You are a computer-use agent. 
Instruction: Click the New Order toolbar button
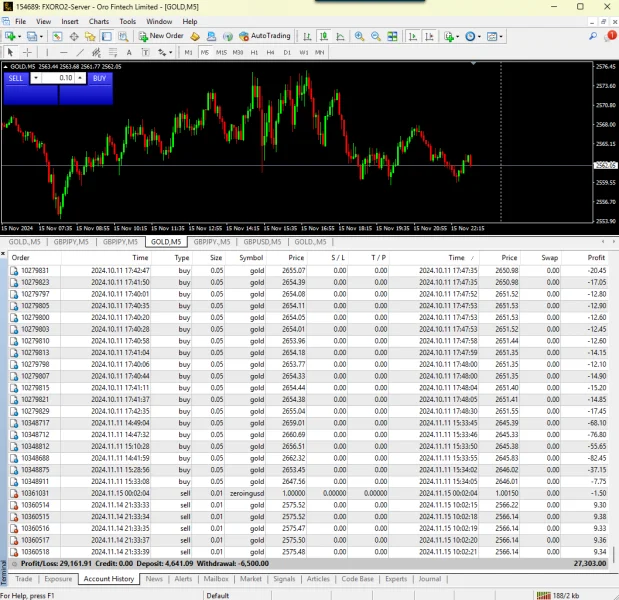(x=160, y=36)
